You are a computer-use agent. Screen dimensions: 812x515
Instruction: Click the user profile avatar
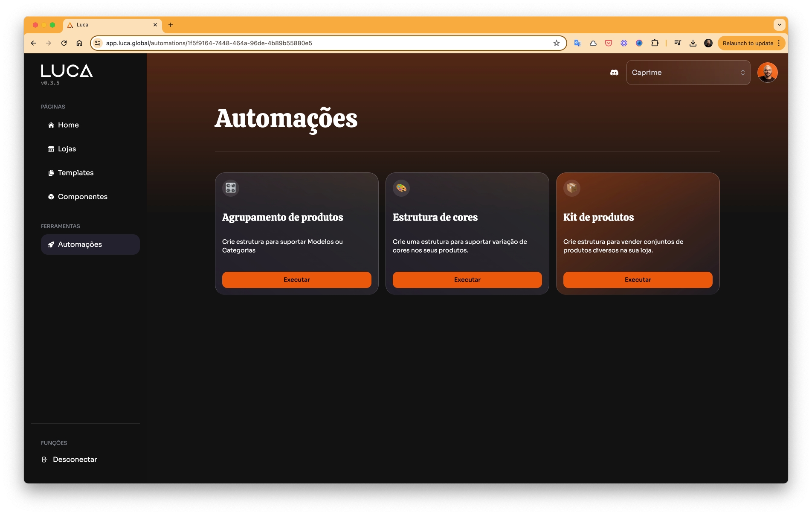coord(767,73)
